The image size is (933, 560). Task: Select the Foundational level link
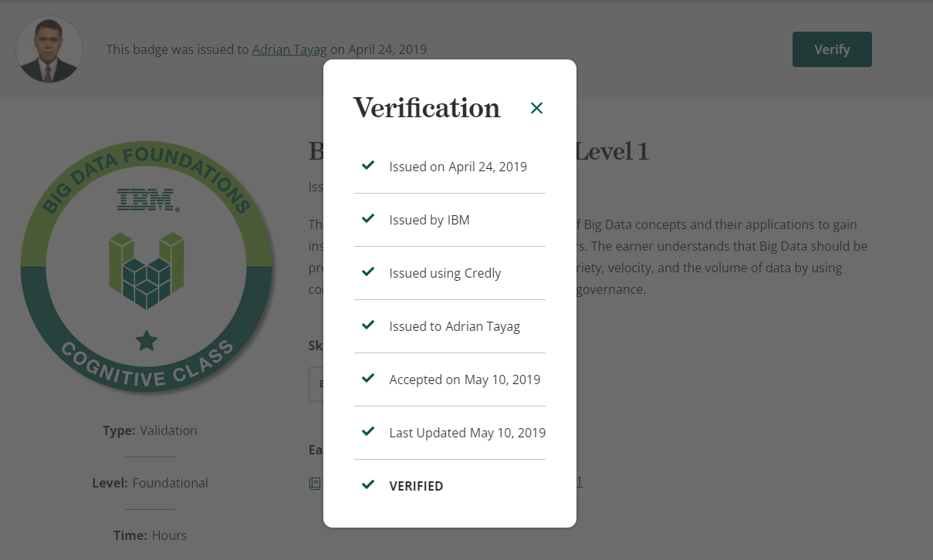point(170,483)
